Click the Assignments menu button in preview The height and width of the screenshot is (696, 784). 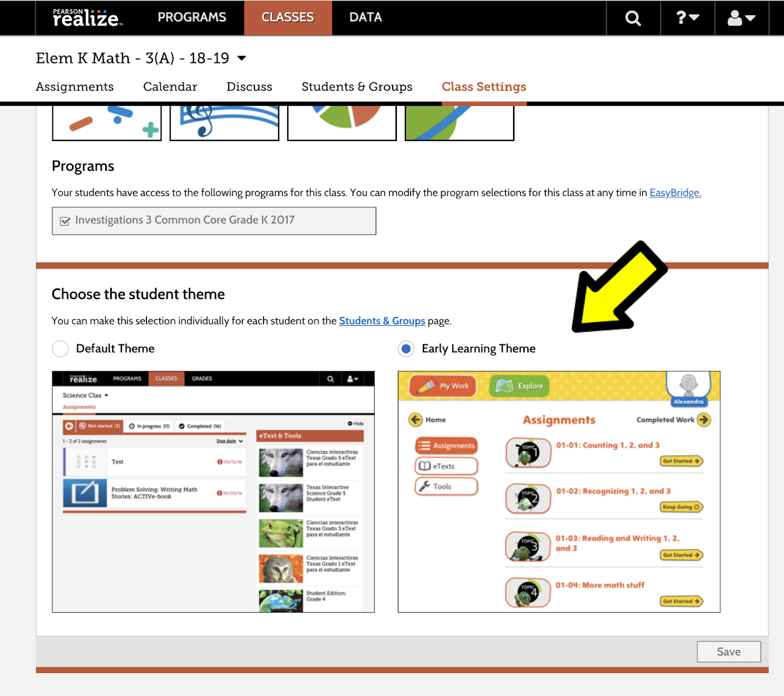point(446,446)
